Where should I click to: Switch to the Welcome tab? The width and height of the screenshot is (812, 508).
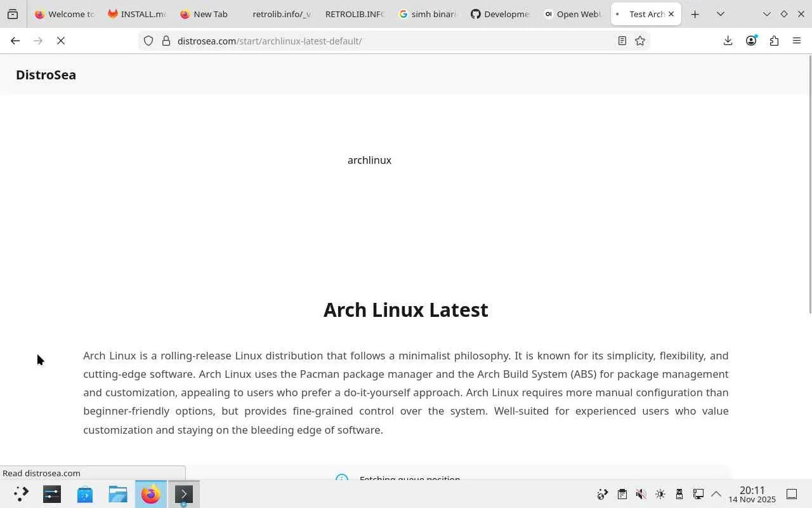coord(65,14)
